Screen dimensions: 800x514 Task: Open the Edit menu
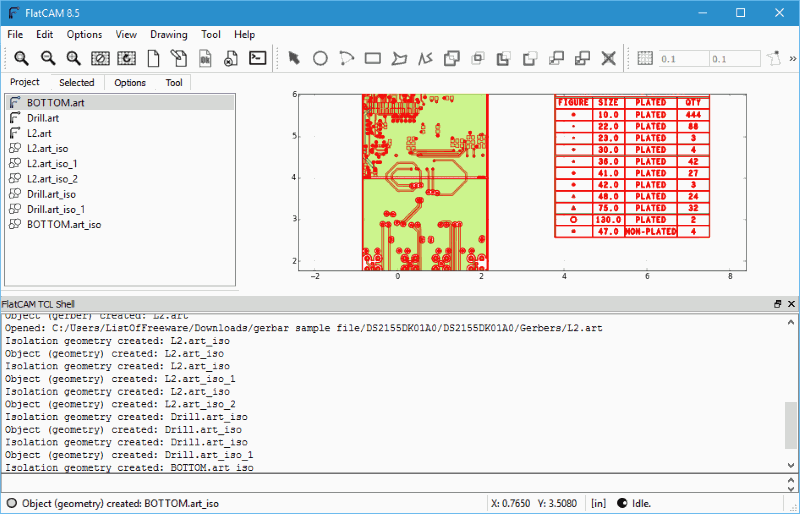(44, 35)
